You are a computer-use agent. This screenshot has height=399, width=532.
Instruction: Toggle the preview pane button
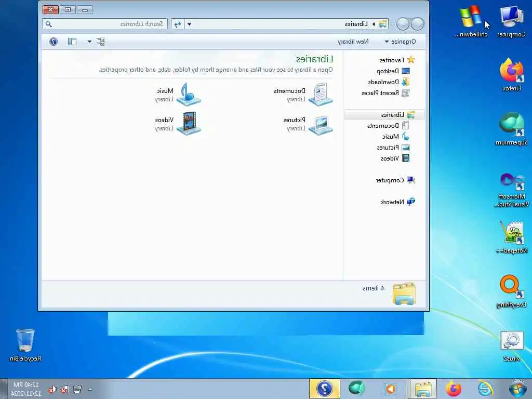coord(72,42)
